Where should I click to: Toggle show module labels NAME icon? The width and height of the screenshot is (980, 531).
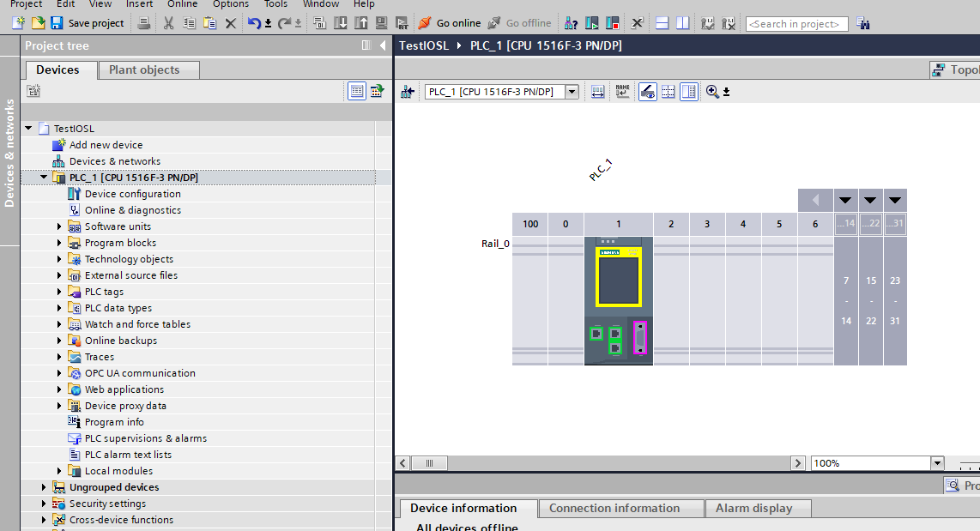[622, 92]
